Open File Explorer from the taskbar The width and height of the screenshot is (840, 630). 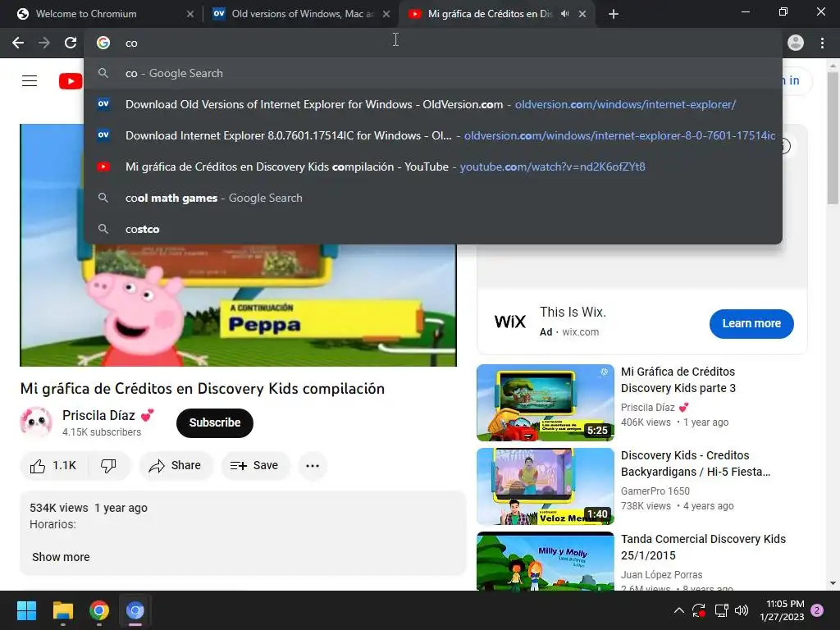point(62,610)
